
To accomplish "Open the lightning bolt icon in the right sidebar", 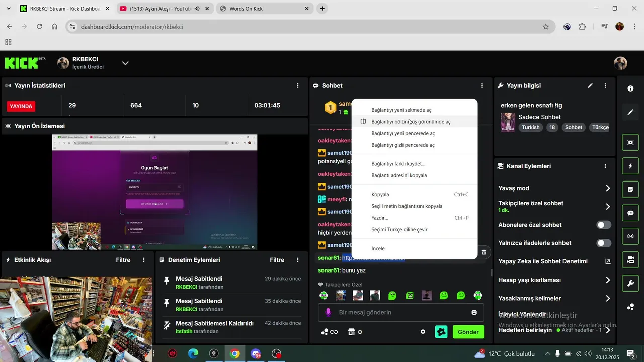I will pyautogui.click(x=630, y=166).
